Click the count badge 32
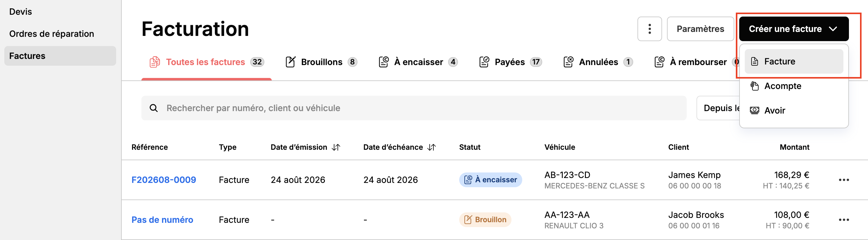The width and height of the screenshot is (868, 240). 257,62
